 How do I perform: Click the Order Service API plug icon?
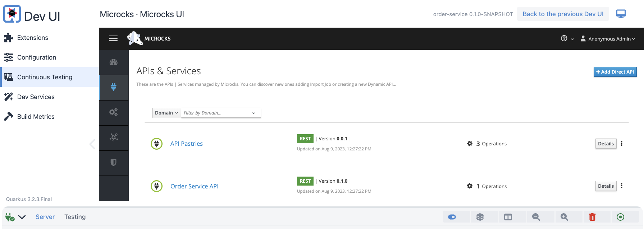(x=156, y=186)
